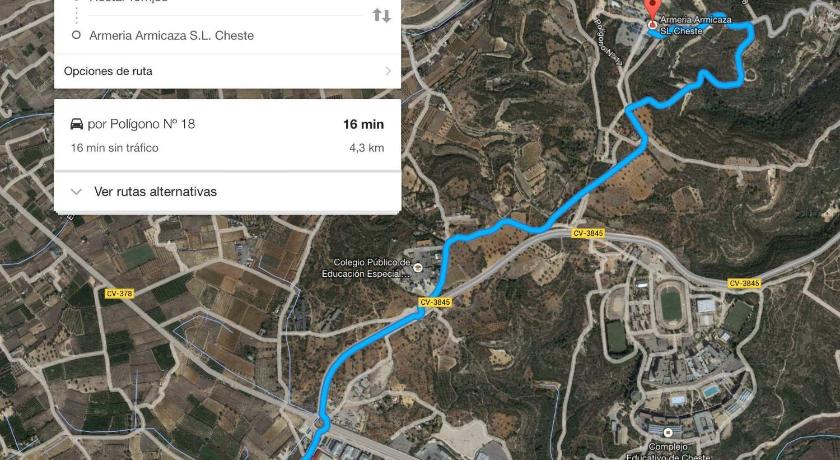The image size is (840, 460).
Task: Click the 16 min travel time
Action: tap(363, 124)
